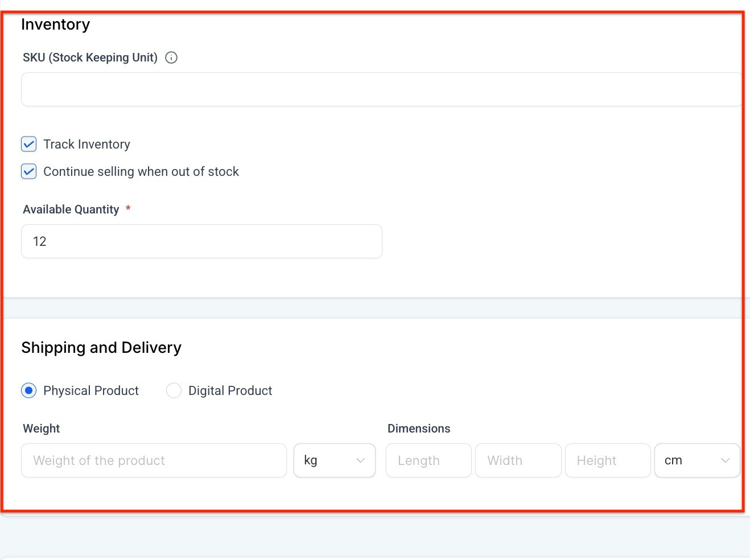Image resolution: width=750 pixels, height=560 pixels.
Task: Choose the Digital Product radio button
Action: (x=174, y=390)
